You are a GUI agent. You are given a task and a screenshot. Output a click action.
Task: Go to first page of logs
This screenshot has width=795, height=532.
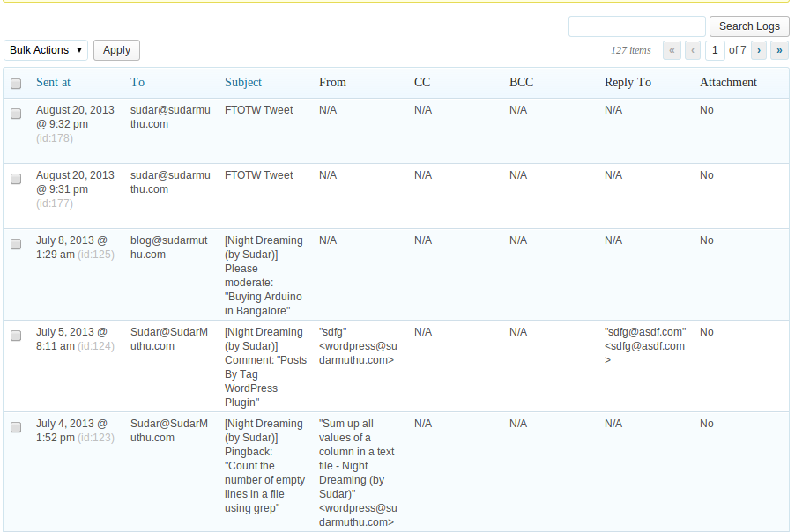pos(672,50)
